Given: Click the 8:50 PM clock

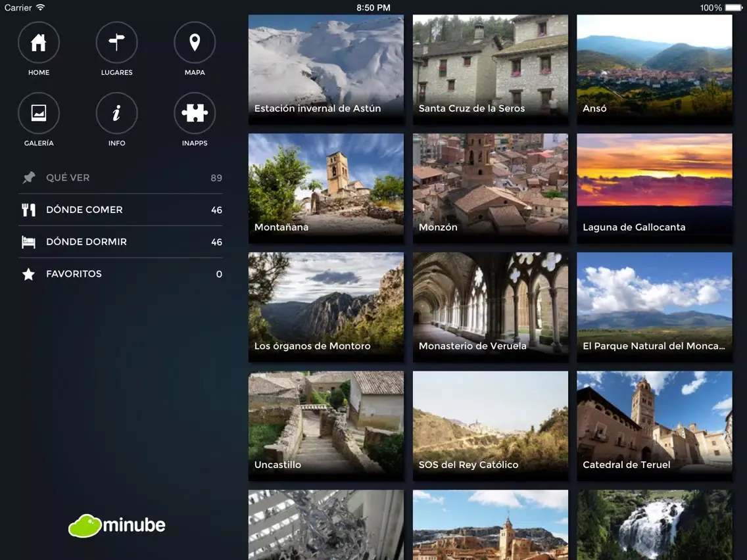Looking at the screenshot, I should click(x=373, y=8).
